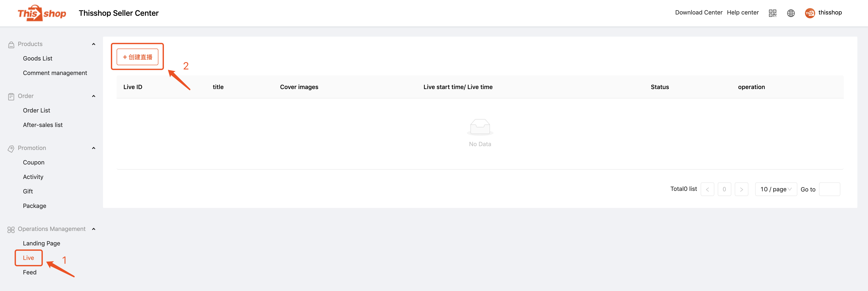Click the thisshop profile avatar
The image size is (868, 291).
(810, 13)
